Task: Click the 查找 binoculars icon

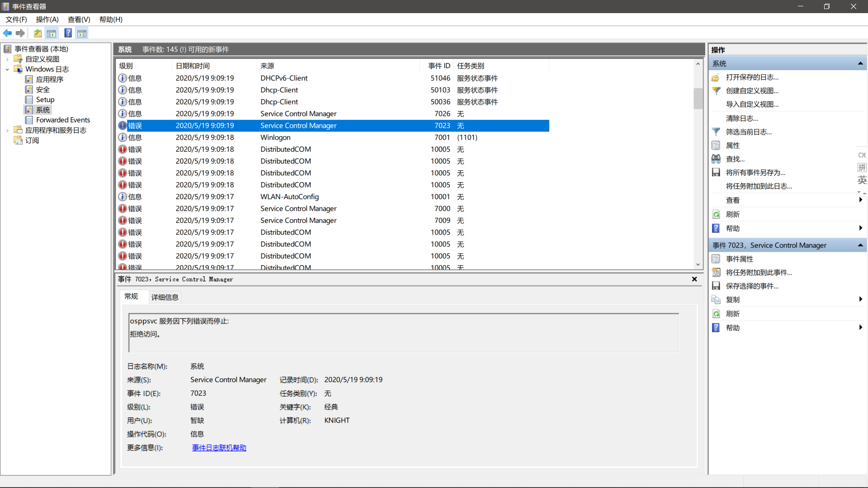Action: (717, 159)
